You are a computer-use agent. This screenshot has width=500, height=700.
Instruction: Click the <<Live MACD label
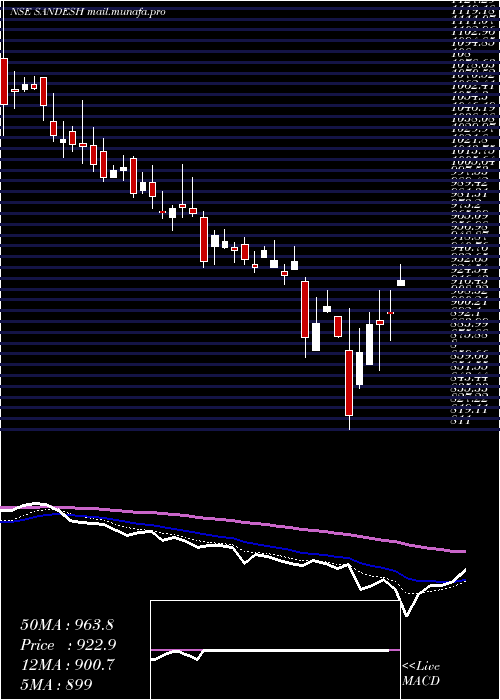[x=421, y=674]
